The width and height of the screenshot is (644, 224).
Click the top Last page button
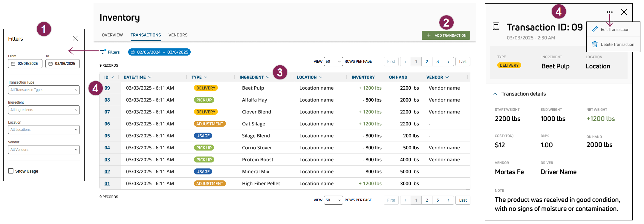(x=463, y=62)
